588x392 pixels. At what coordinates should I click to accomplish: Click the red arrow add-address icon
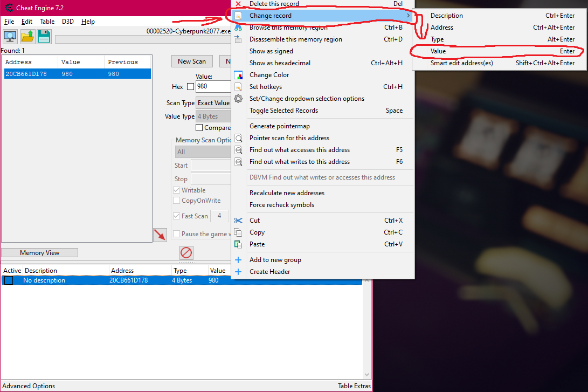[160, 235]
